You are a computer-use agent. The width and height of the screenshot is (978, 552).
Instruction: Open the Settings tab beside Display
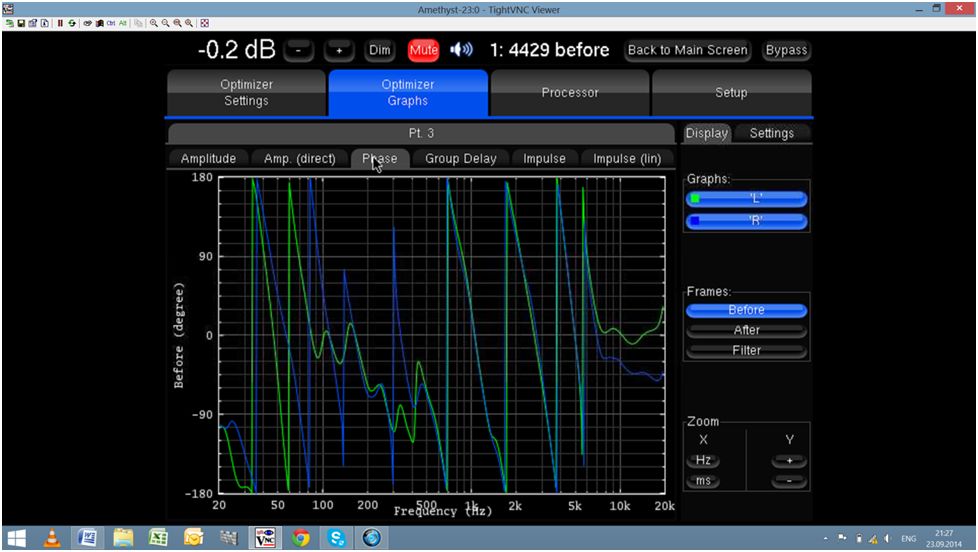(x=771, y=133)
